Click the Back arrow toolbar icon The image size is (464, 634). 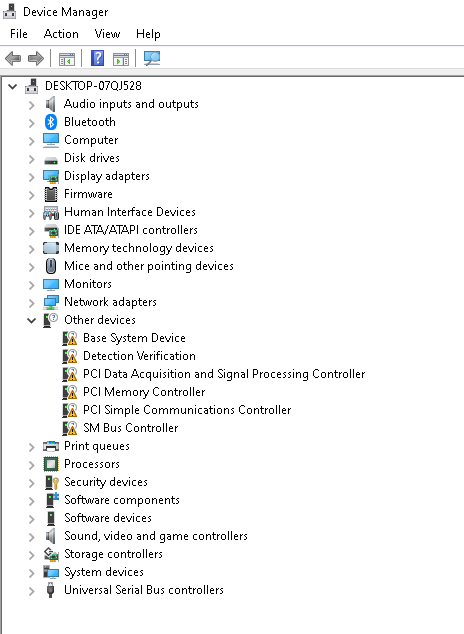point(13,58)
